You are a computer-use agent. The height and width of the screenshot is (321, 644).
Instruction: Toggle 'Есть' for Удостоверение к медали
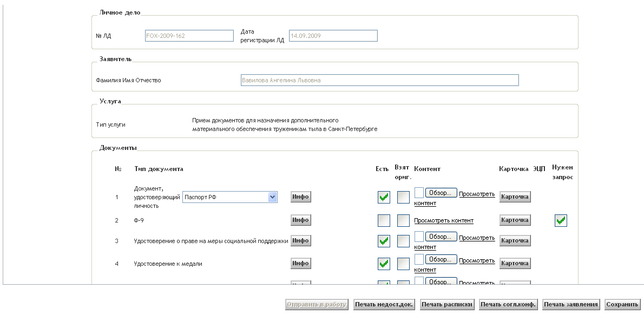point(384,264)
